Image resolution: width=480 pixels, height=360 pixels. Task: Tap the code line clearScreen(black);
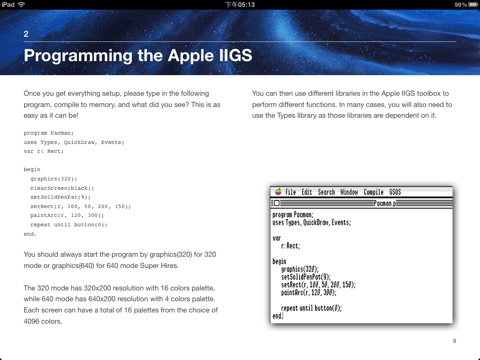click(62, 188)
